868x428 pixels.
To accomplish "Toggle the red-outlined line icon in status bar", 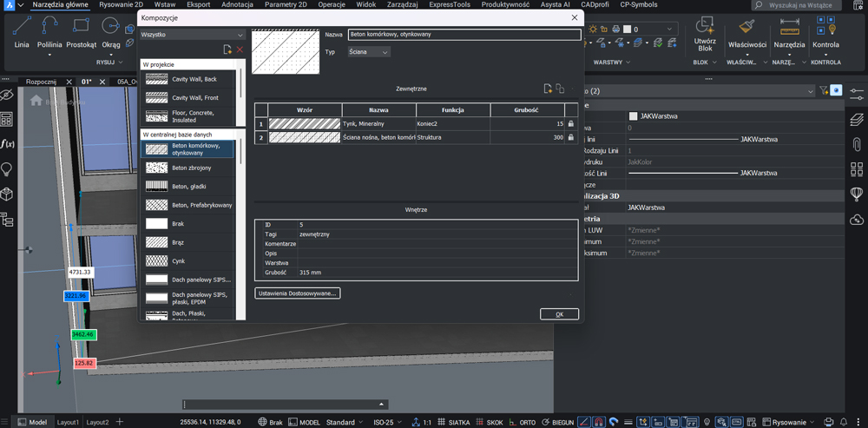I will (x=584, y=422).
